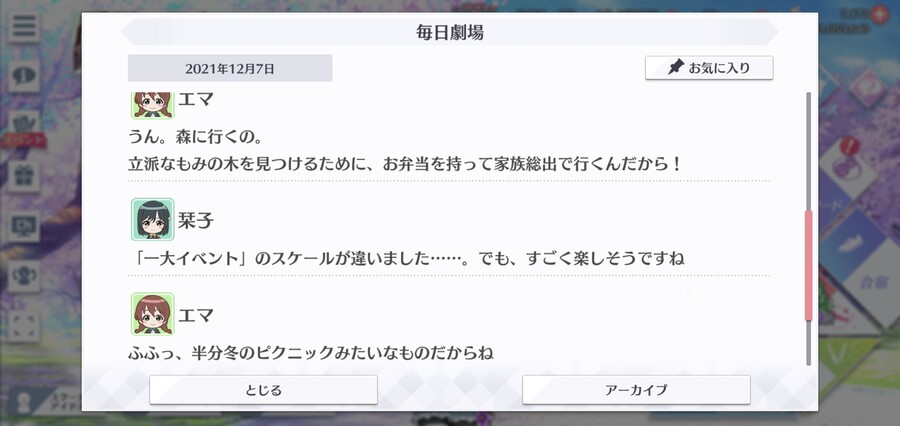The width and height of the screenshot is (900, 426).
Task: Click 栞子's character avatar
Action: coord(152,219)
